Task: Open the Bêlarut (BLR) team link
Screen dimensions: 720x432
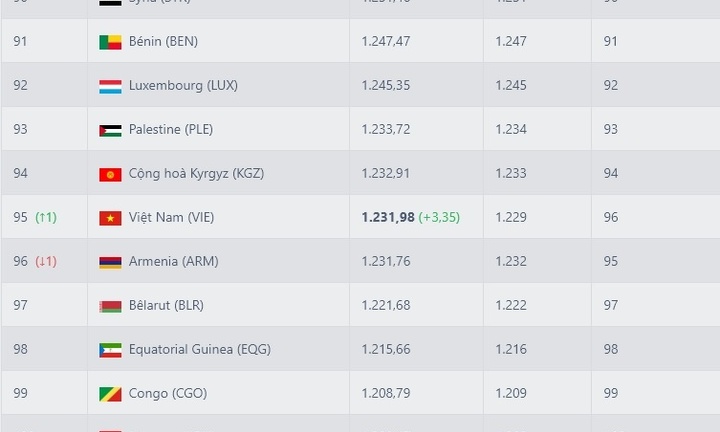Action: tap(166, 305)
